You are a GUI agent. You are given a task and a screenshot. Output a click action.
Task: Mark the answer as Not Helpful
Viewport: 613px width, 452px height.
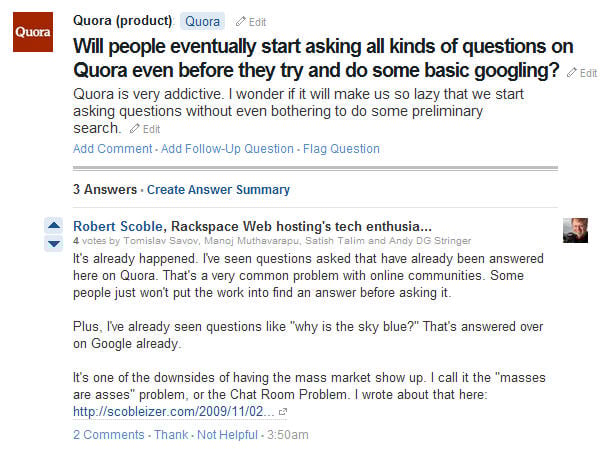click(226, 435)
